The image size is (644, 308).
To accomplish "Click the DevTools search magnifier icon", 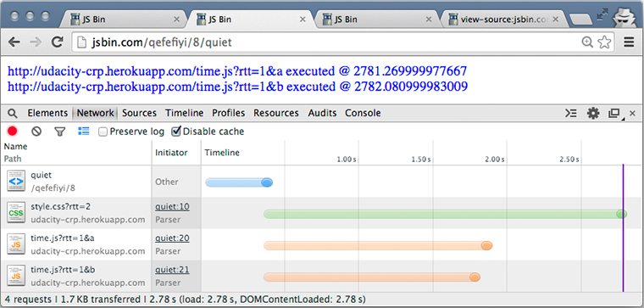I will pos(13,113).
